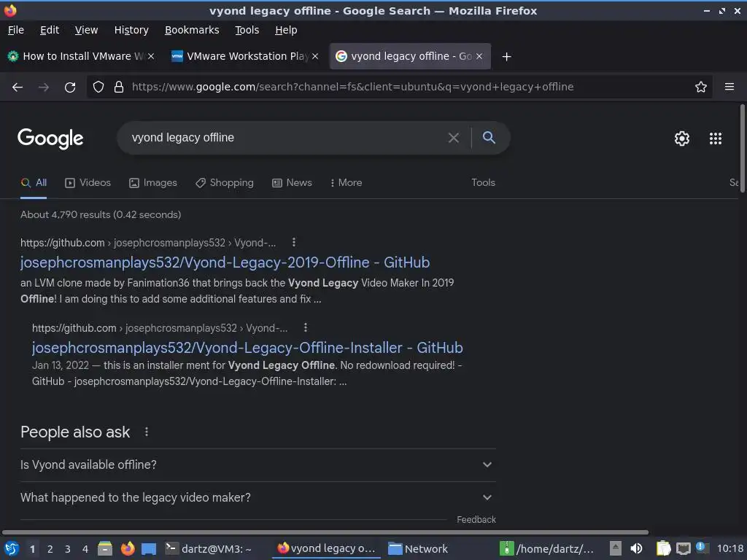This screenshot has width=747, height=560.
Task: Open the Firefox hamburger application menu
Action: coord(729,87)
